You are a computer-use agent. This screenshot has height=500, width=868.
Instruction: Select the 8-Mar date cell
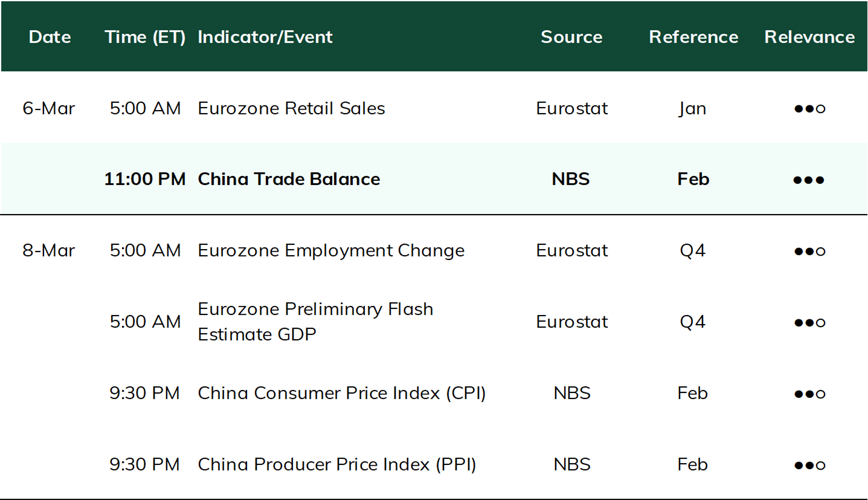pos(49,250)
